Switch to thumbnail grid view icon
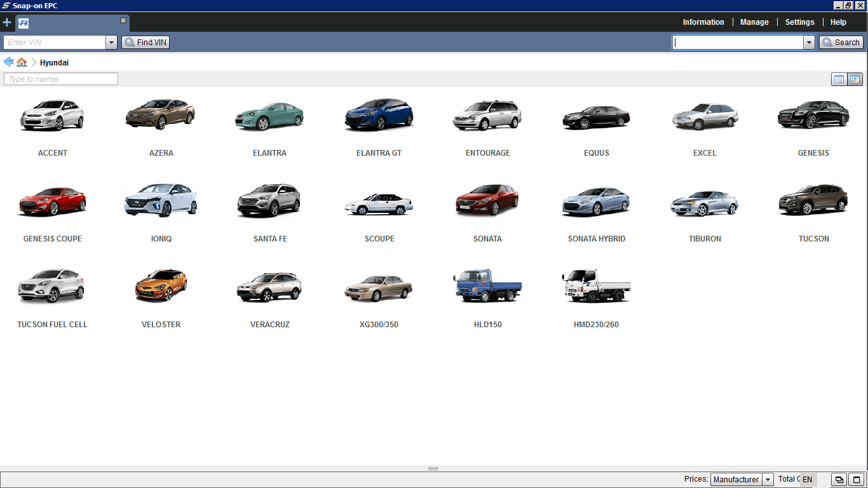 coord(855,79)
